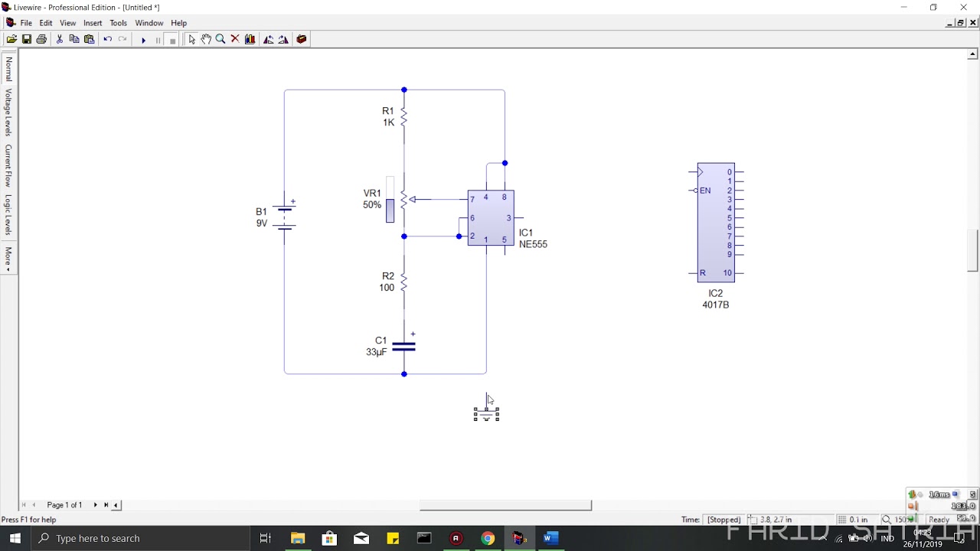980x551 pixels.
Task: Copy the selection with the Copy icon
Action: click(74, 39)
